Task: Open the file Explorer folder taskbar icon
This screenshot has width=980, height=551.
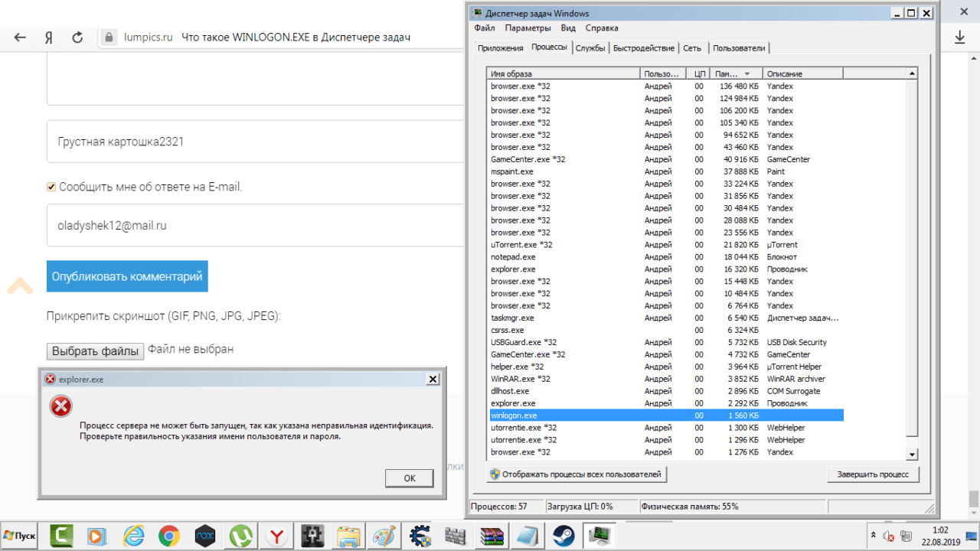Action: [x=349, y=535]
